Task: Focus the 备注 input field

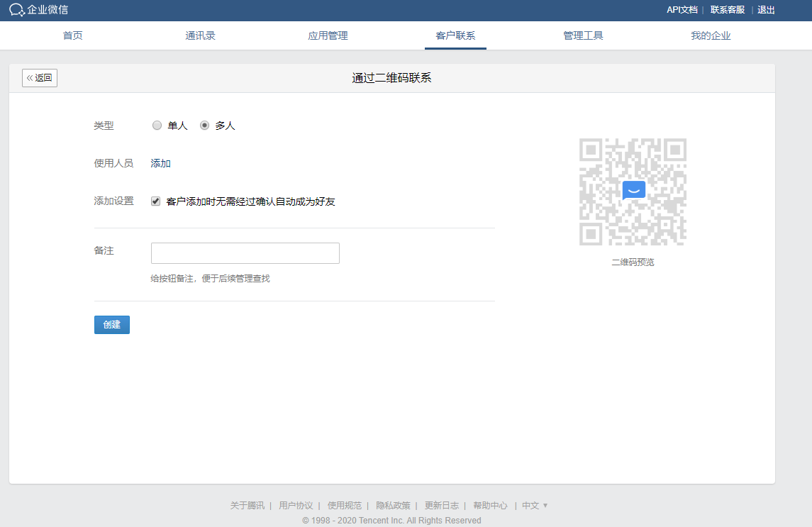Action: [245, 253]
